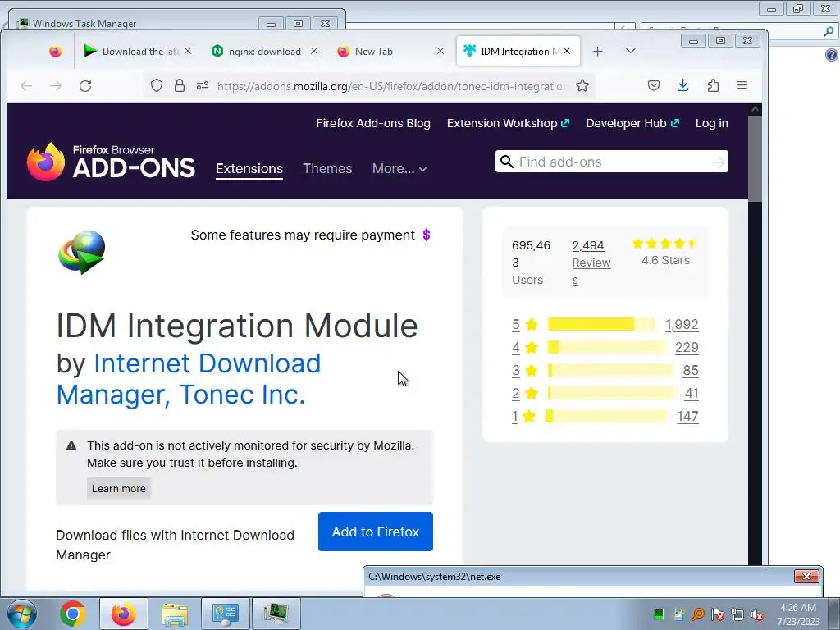Open Themes section
Viewport: 840px width, 630px height.
click(x=327, y=169)
